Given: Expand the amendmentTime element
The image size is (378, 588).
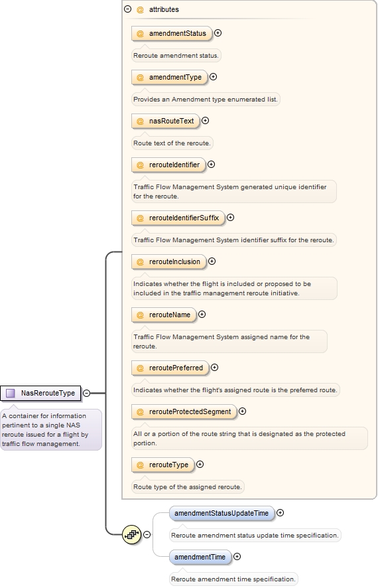Looking at the screenshot, I should pos(237,557).
